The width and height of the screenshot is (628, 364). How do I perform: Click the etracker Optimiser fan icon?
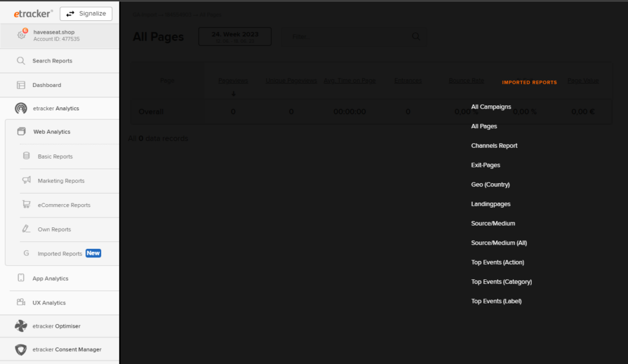pyautogui.click(x=21, y=326)
